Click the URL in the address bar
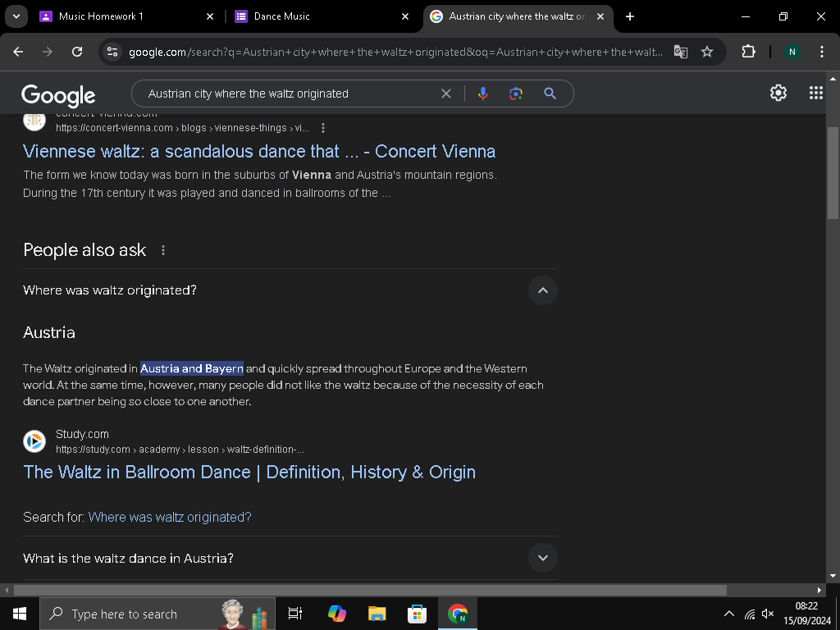Screen dimensions: 840x630 pos(395,52)
